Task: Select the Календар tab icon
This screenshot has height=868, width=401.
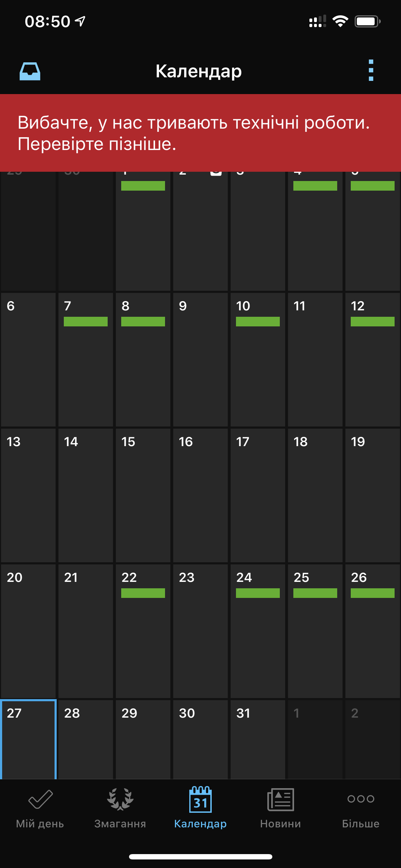Action: 200,800
